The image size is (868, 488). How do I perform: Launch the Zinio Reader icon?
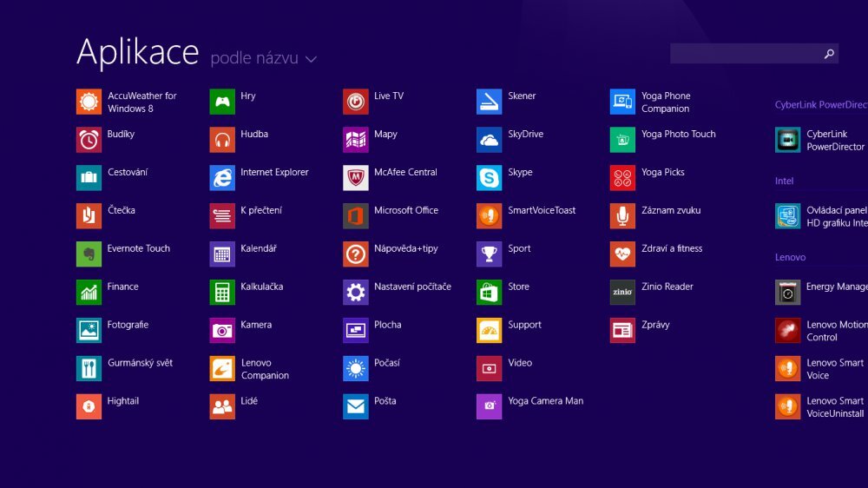pyautogui.click(x=622, y=293)
